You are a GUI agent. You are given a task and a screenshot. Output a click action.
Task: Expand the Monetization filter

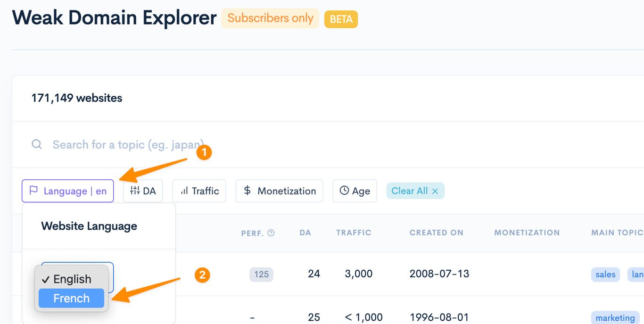279,191
